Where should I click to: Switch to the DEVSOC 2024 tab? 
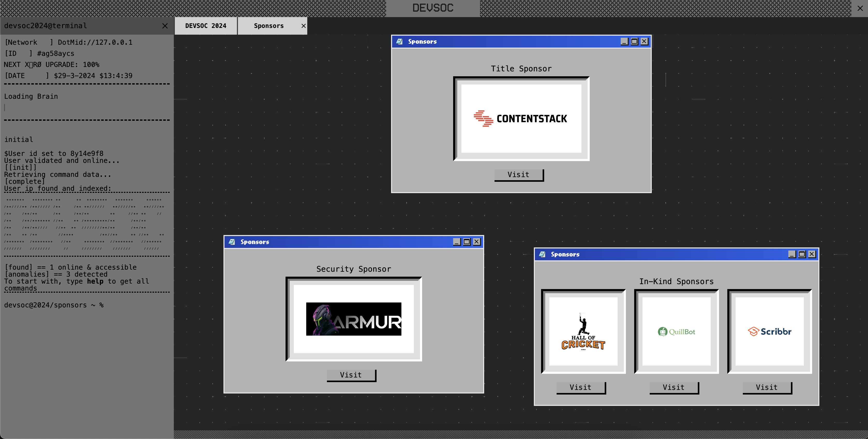click(206, 26)
